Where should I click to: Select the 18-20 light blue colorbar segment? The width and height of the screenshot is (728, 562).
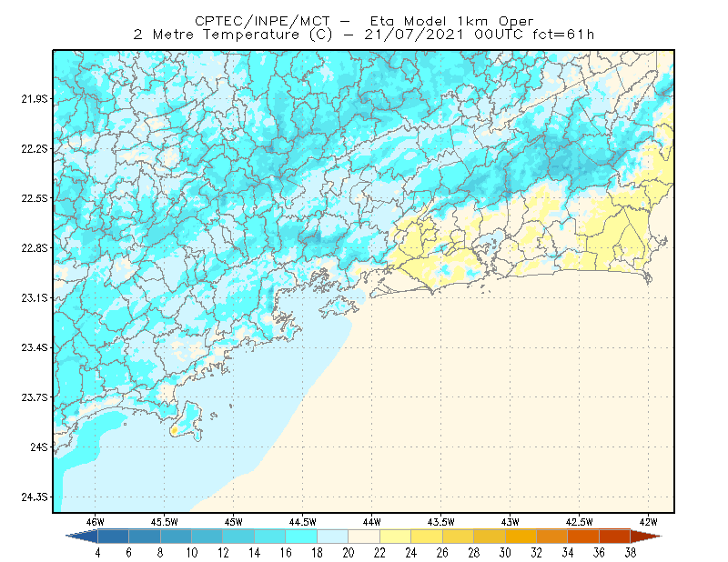point(333,537)
